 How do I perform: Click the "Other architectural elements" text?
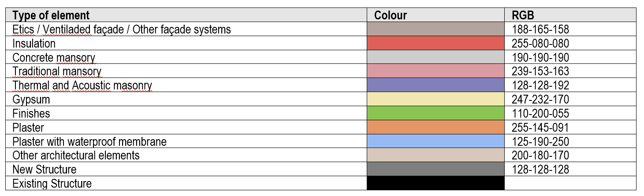(76, 155)
